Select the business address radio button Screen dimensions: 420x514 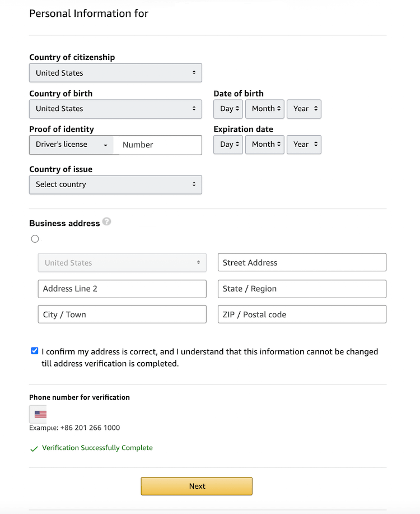35,238
